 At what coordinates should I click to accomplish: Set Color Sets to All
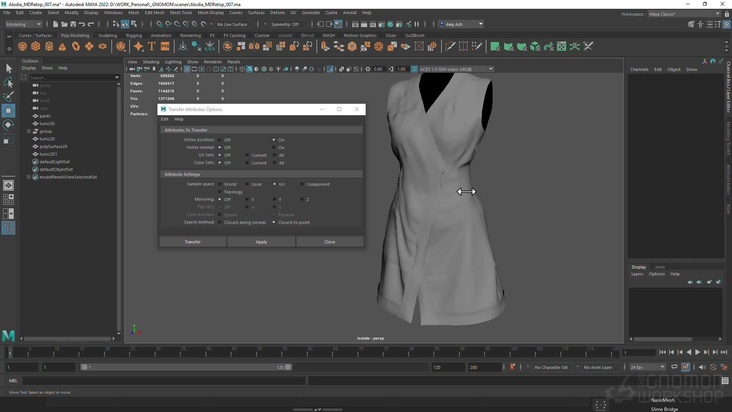tap(274, 163)
